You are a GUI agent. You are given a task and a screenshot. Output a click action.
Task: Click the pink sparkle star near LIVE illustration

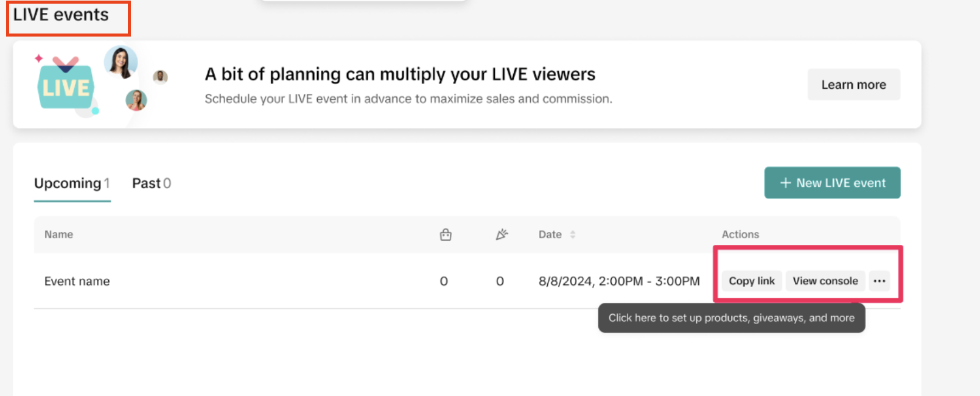39,58
